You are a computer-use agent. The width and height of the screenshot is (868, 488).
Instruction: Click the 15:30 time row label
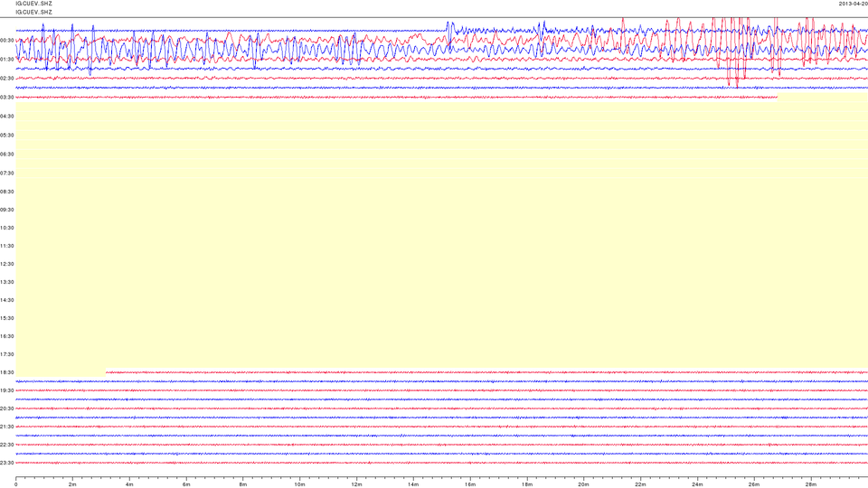7,318
